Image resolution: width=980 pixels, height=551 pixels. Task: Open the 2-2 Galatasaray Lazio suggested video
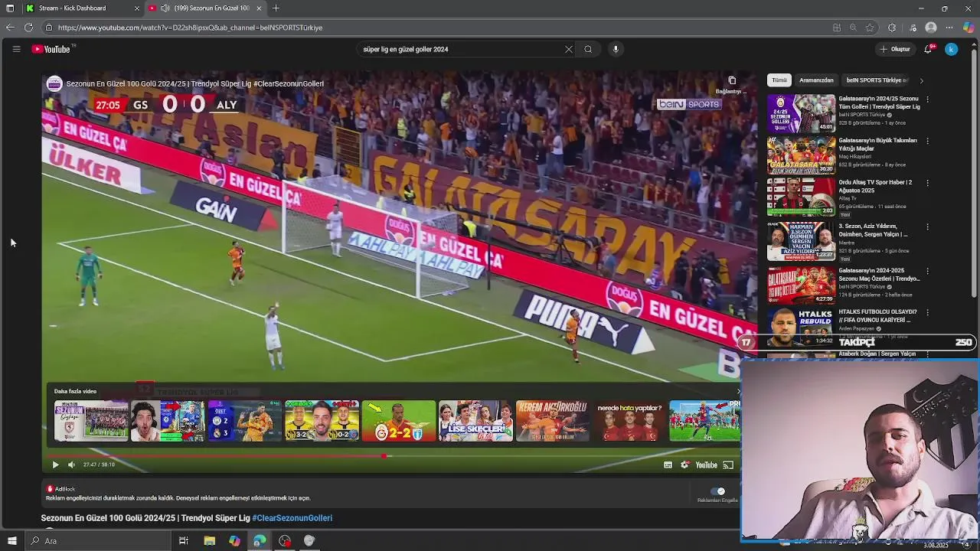(399, 421)
